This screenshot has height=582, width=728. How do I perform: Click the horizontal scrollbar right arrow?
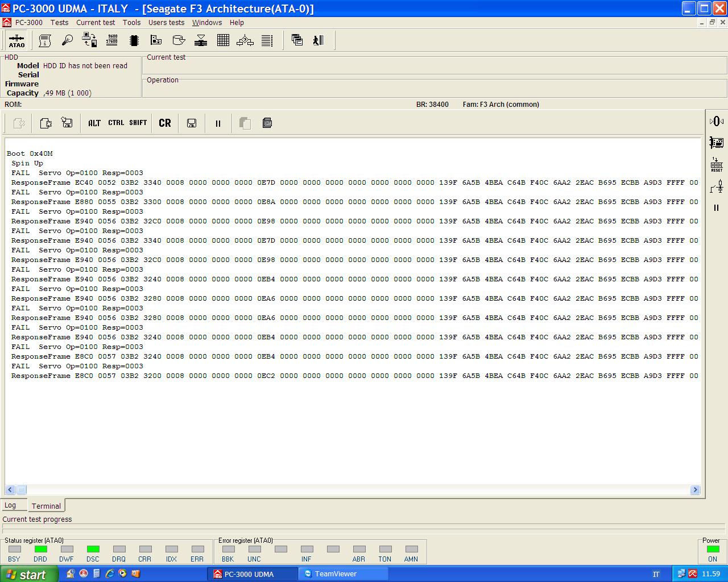point(695,490)
